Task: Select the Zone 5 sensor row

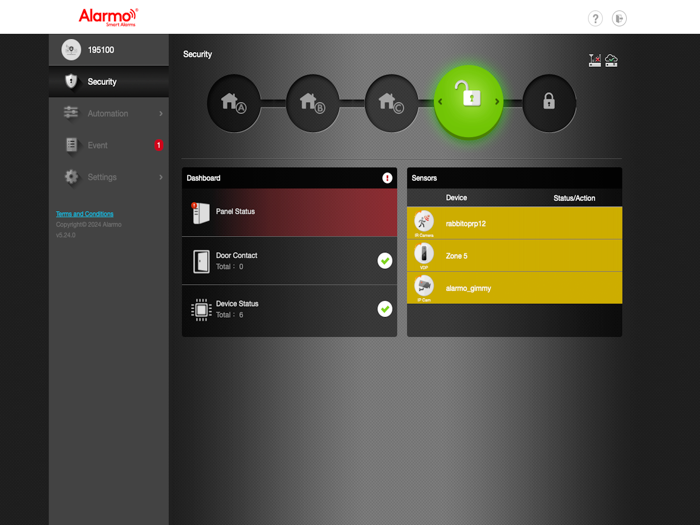Action: pyautogui.click(x=514, y=255)
